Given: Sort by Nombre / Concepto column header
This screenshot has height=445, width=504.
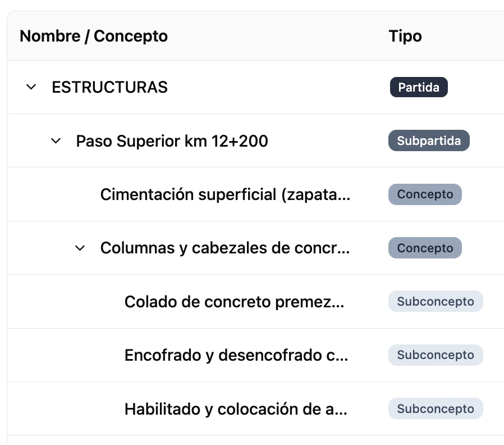Looking at the screenshot, I should click(94, 36).
